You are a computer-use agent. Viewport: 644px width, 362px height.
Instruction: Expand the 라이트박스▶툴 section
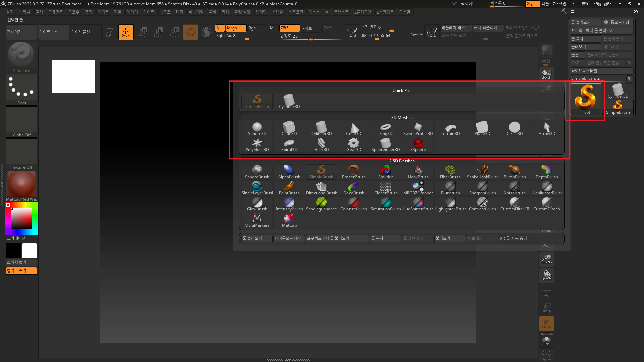[601, 71]
